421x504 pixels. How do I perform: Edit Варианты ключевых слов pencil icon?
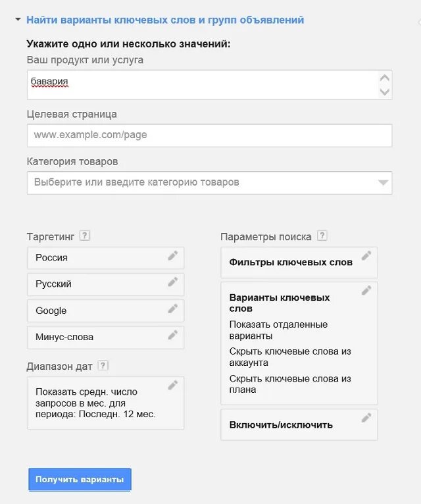(366, 290)
